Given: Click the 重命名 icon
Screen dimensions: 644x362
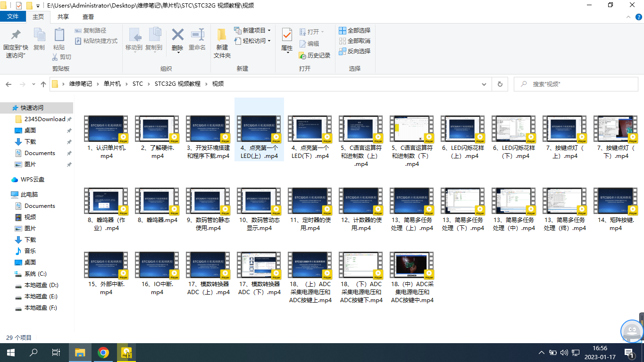Looking at the screenshot, I should click(x=197, y=34).
